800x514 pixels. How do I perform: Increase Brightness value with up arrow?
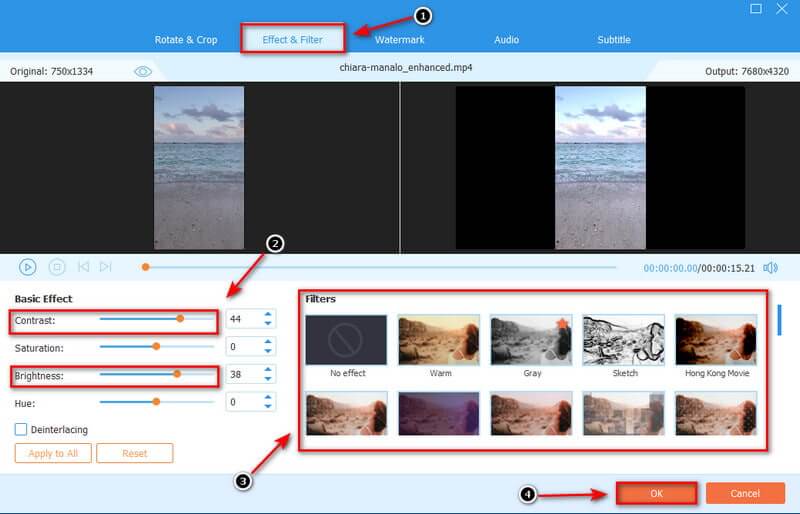[x=268, y=370]
